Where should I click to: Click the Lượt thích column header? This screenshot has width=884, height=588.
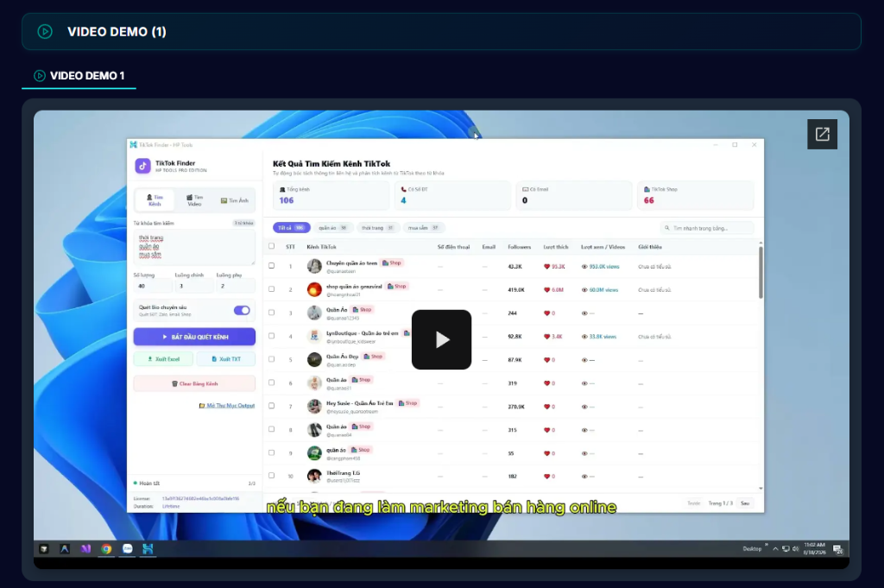tap(556, 247)
